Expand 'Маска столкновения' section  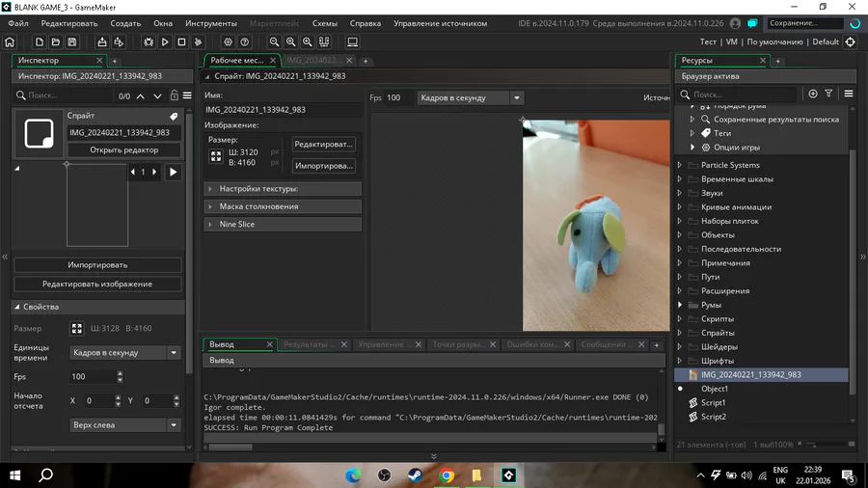[x=283, y=206]
